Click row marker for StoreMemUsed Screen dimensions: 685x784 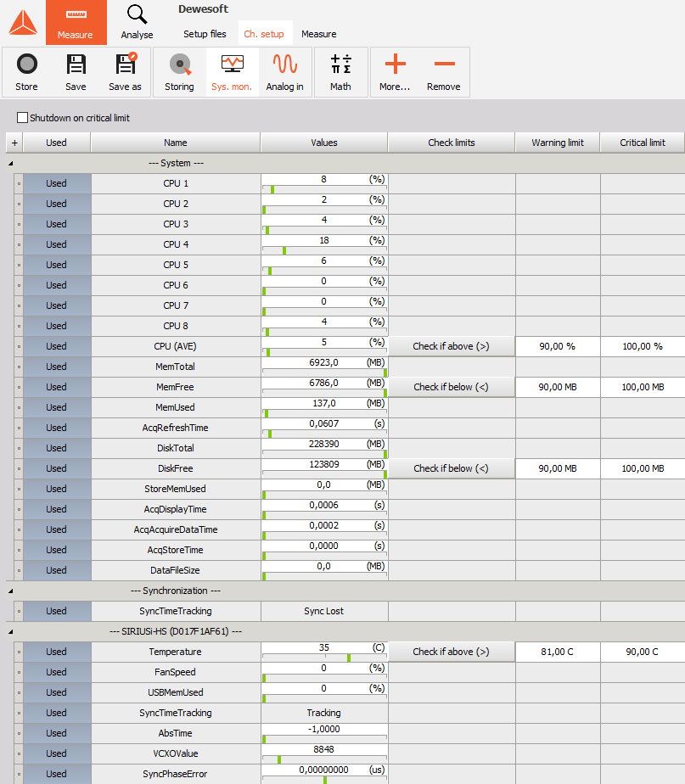tap(19, 489)
